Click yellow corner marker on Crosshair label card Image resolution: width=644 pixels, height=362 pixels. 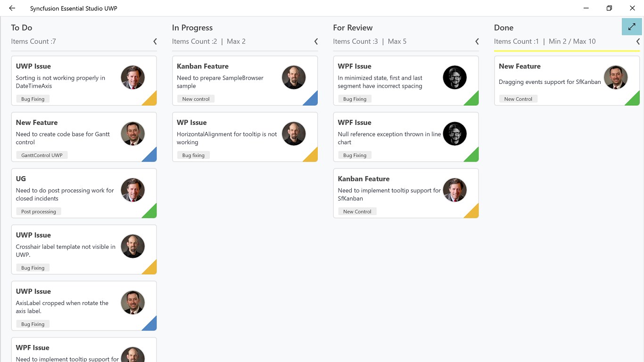pos(152,269)
